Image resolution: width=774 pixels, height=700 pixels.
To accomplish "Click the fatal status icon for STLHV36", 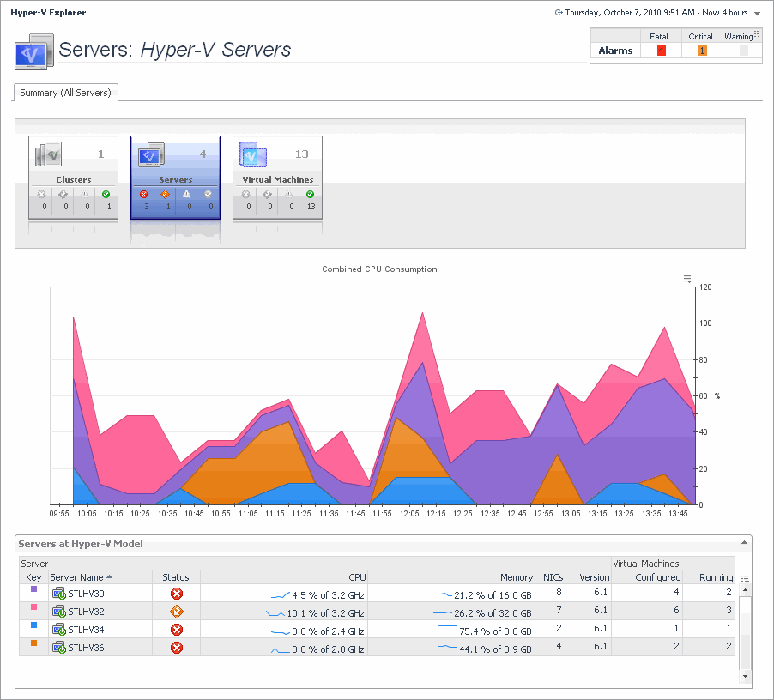I will point(177,648).
